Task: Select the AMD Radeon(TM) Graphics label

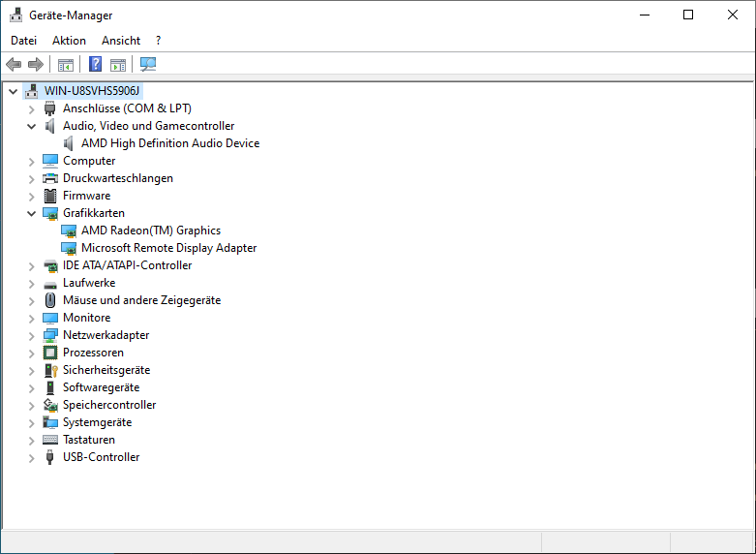Action: click(151, 231)
